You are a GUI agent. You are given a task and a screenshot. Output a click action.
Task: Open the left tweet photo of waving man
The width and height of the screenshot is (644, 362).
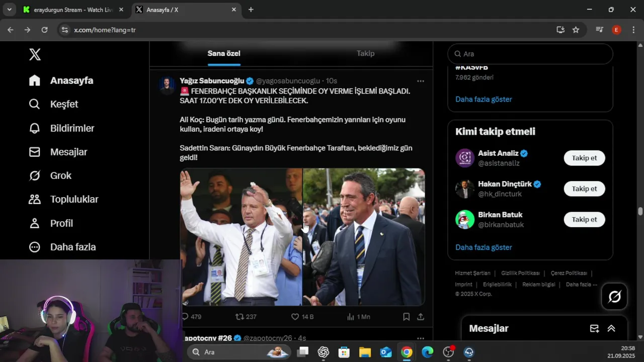(241, 237)
